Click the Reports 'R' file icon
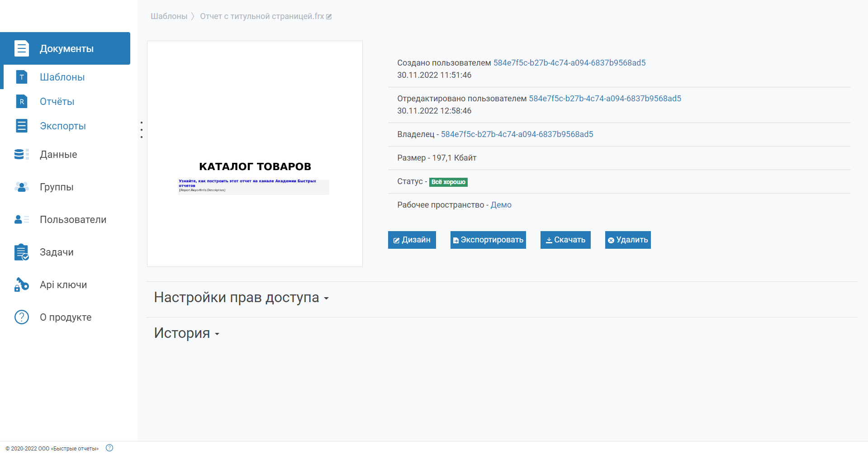Image resolution: width=868 pixels, height=455 pixels. [x=21, y=101]
